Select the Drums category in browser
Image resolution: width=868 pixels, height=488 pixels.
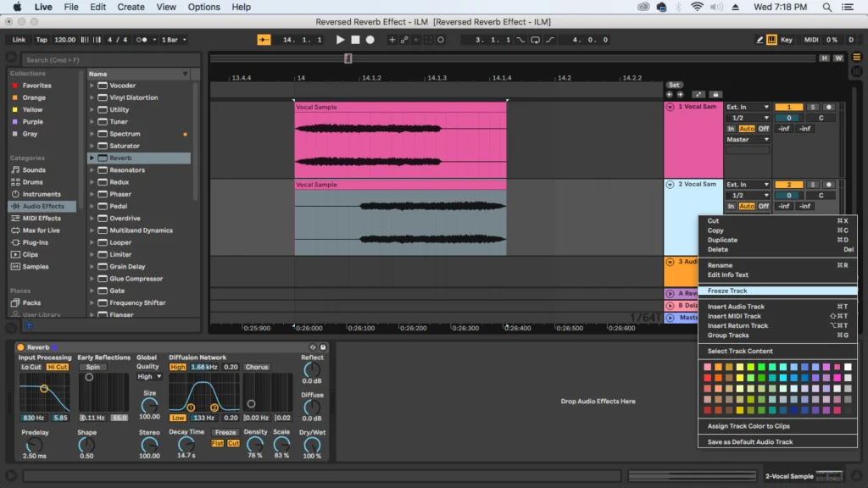pos(33,182)
